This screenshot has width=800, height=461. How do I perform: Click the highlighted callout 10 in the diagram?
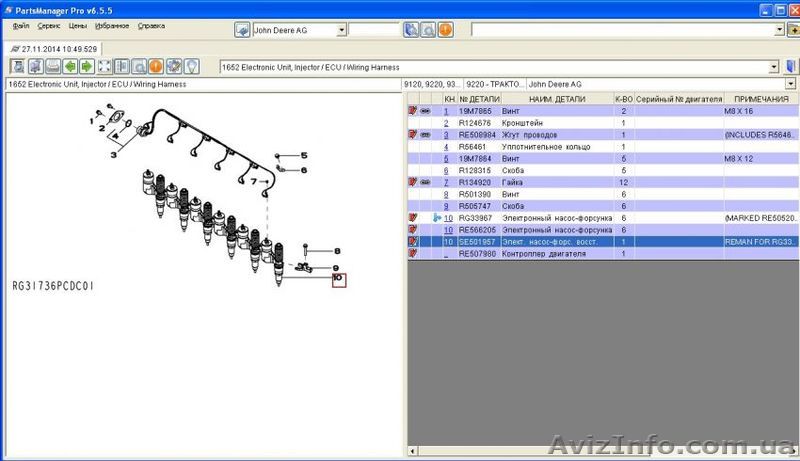(x=338, y=279)
